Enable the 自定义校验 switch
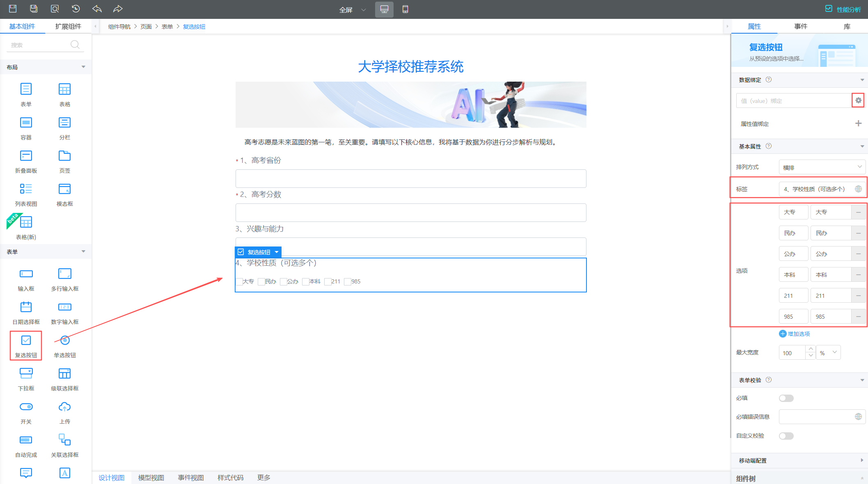This screenshot has width=868, height=484. [x=786, y=436]
